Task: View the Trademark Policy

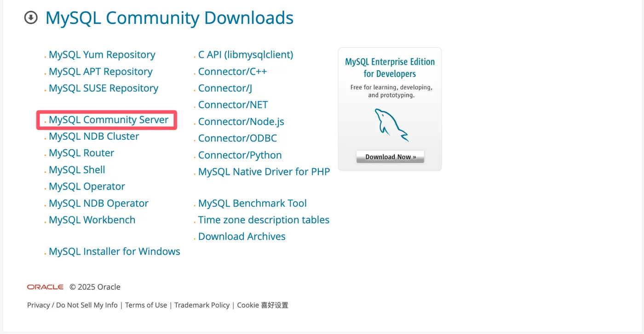Action: click(202, 305)
